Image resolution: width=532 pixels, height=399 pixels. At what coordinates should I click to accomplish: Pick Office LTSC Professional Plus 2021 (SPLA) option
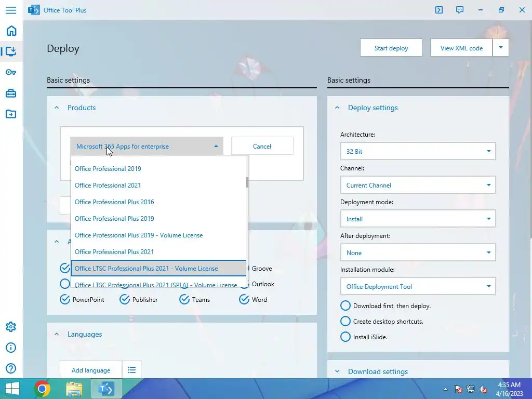pyautogui.click(x=158, y=283)
